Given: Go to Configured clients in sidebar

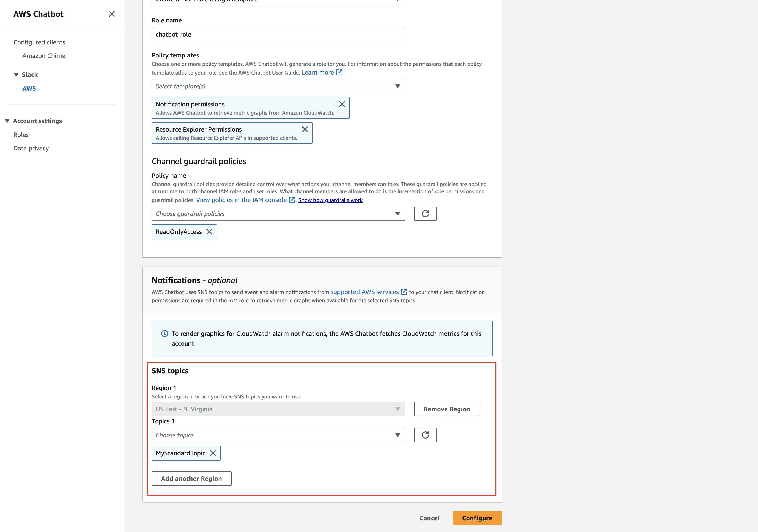Looking at the screenshot, I should point(39,42).
